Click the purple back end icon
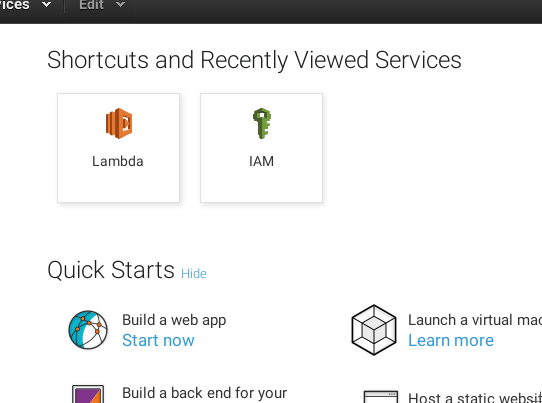 88,394
